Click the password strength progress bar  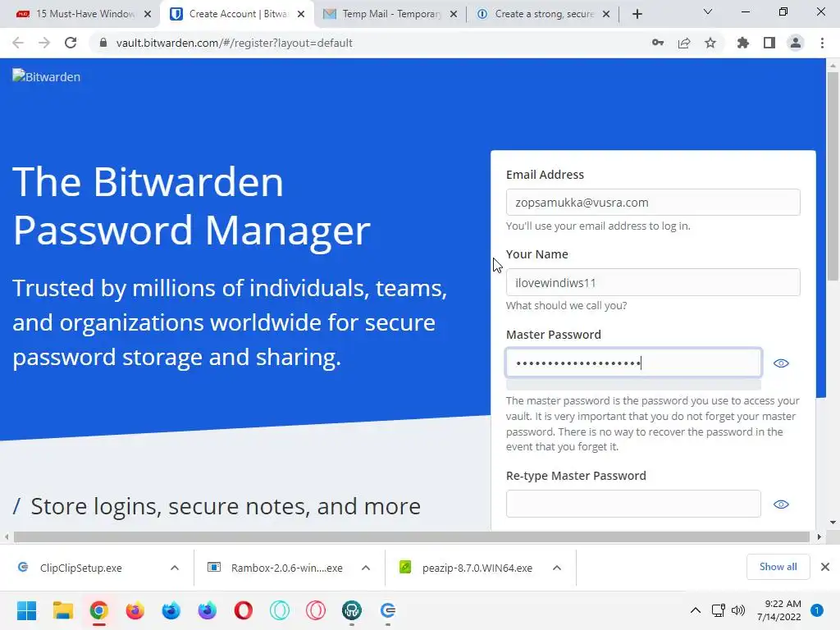(633, 386)
